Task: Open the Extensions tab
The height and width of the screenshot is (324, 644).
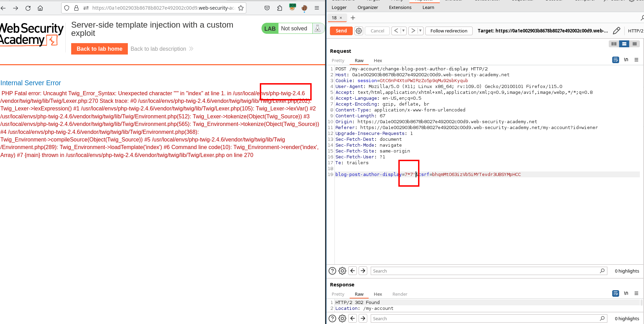Action: [400, 7]
